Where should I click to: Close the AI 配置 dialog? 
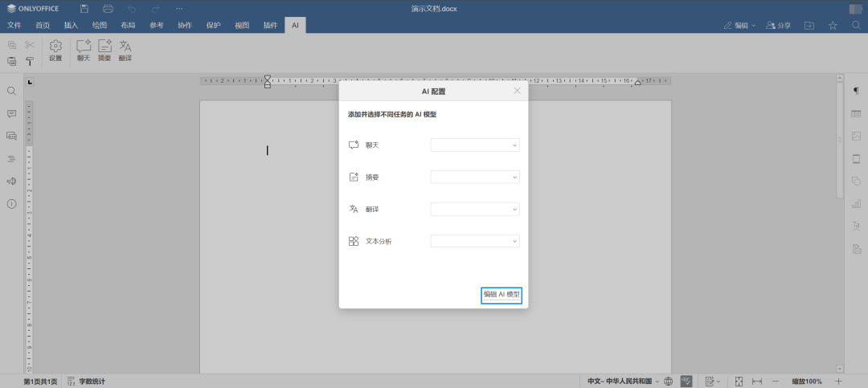tap(517, 91)
